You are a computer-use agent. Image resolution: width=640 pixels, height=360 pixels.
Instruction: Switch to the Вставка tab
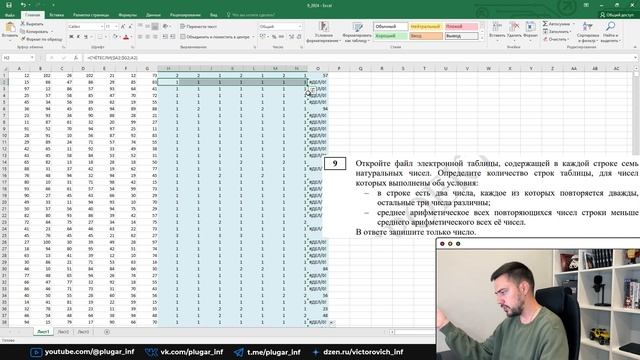pyautogui.click(x=56, y=15)
